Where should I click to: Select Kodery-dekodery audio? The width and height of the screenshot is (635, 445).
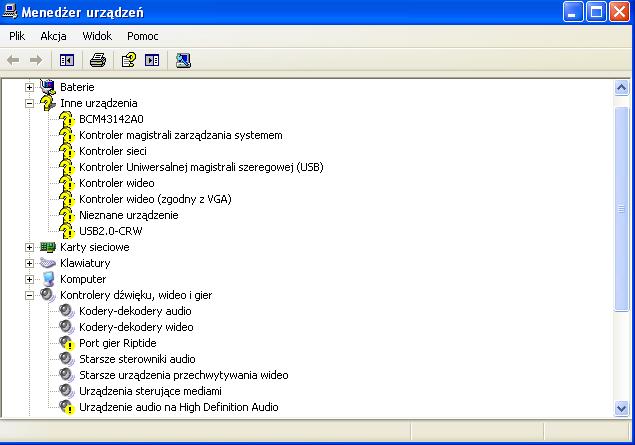pos(135,311)
